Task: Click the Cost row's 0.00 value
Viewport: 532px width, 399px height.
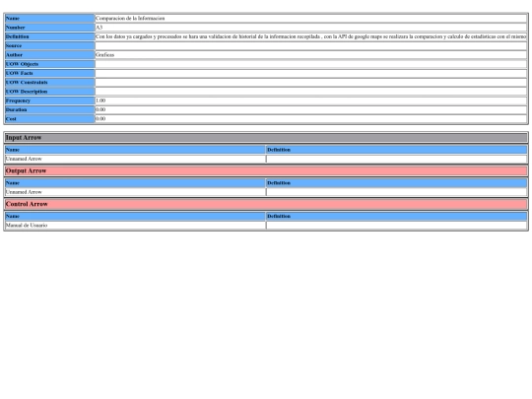Action: [x=100, y=119]
